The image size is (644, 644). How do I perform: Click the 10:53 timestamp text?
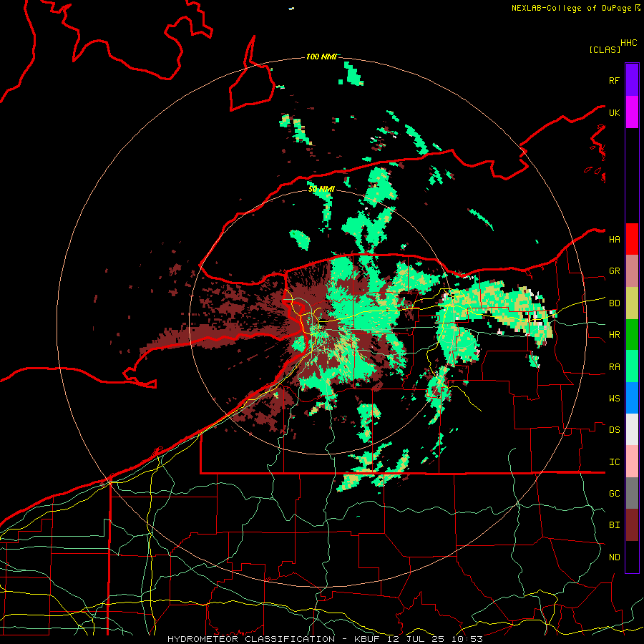coord(467,639)
